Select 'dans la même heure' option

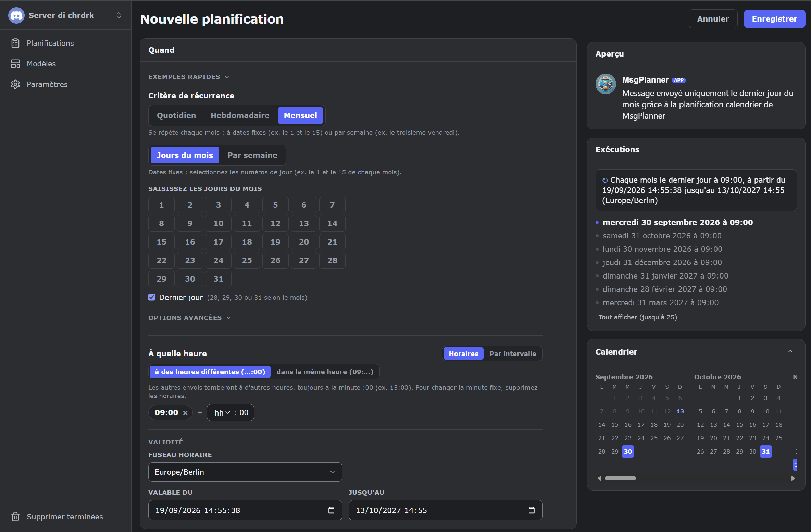click(325, 372)
